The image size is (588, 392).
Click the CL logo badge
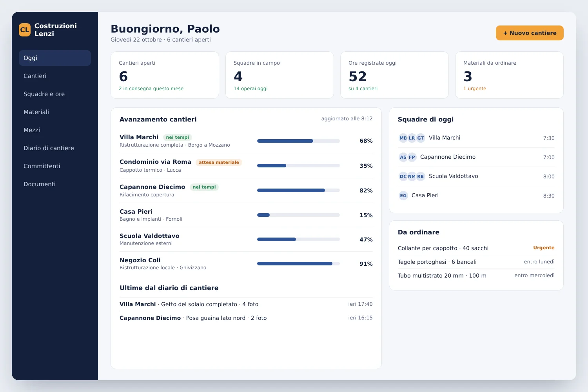coord(25,30)
